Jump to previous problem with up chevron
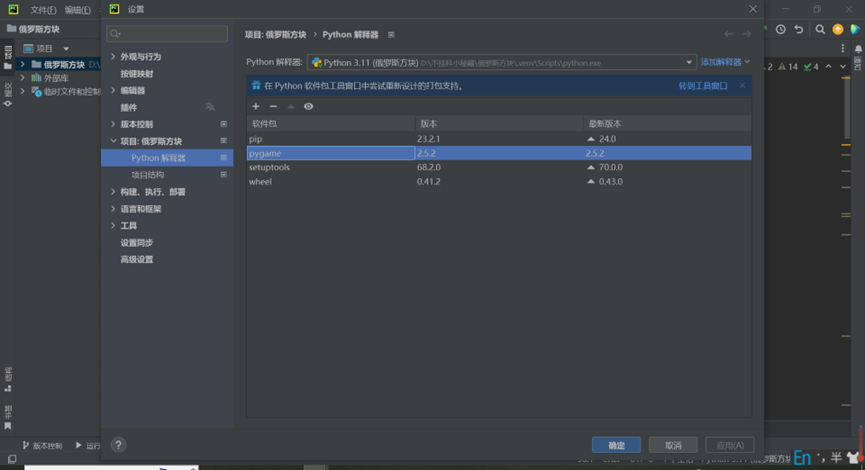This screenshot has height=470, width=865. point(829,67)
